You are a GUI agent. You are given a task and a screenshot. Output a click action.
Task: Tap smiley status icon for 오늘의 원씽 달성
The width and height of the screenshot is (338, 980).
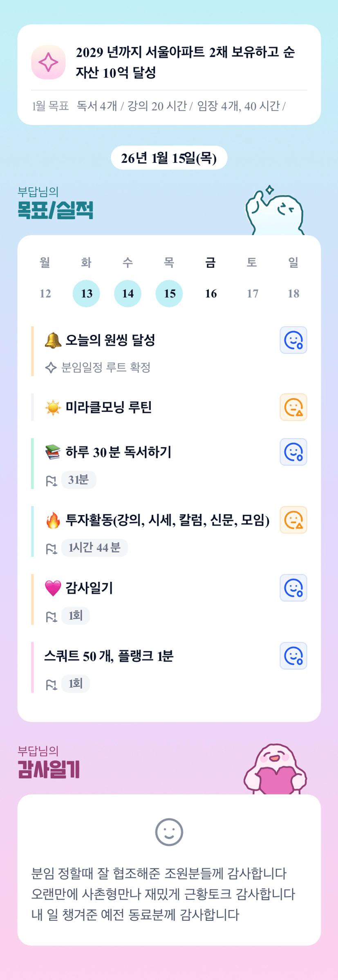(293, 340)
